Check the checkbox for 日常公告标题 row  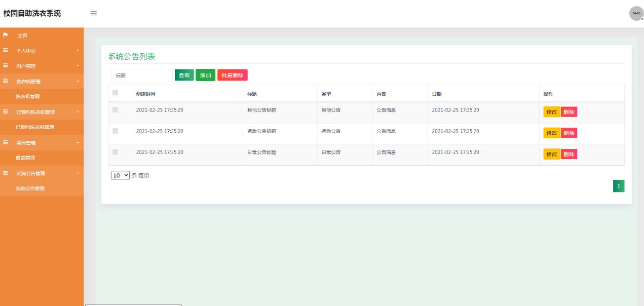click(115, 152)
